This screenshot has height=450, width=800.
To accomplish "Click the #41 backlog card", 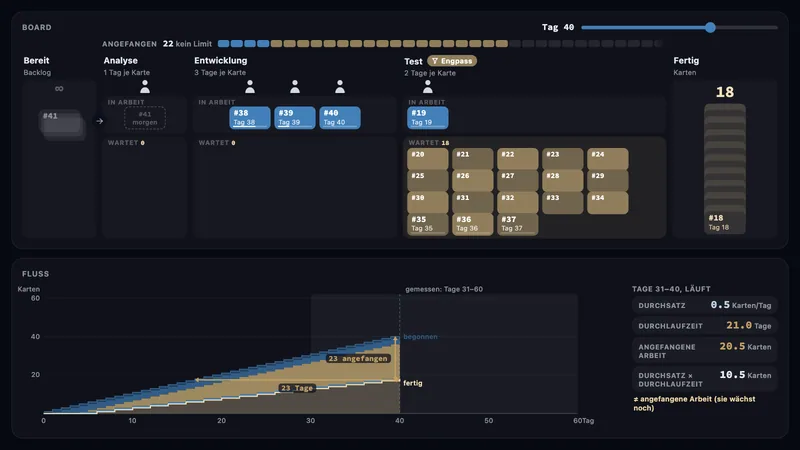I will pos(61,123).
